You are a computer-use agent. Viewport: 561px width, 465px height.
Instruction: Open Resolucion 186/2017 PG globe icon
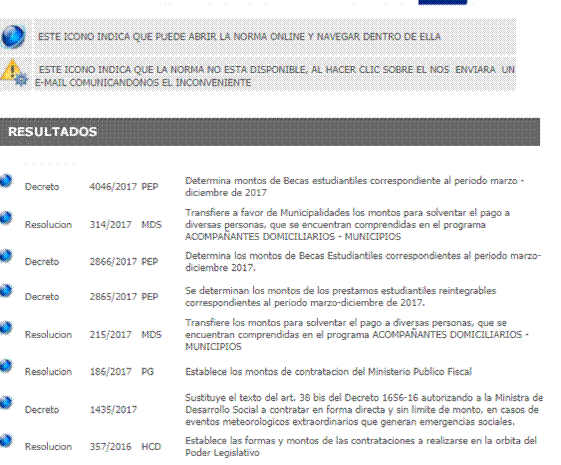[x=6, y=365]
